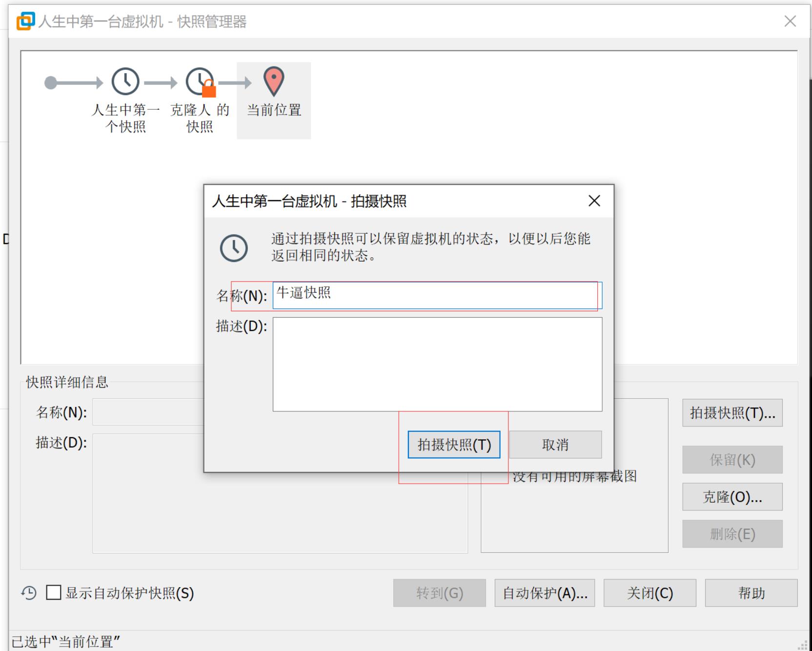Click 拍摄快照(T)... in the snapshot manager
812x651 pixels.
click(732, 413)
